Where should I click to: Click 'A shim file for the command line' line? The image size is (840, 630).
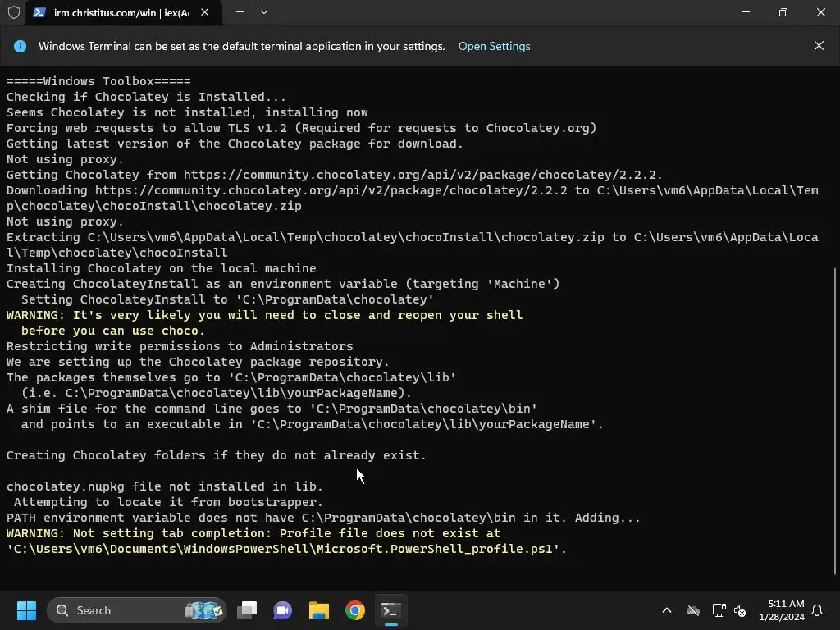pos(272,409)
